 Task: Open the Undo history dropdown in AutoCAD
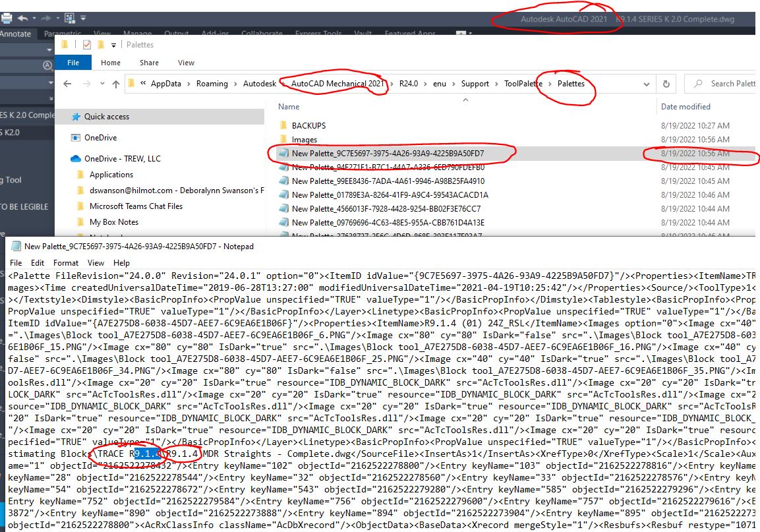tap(34, 18)
